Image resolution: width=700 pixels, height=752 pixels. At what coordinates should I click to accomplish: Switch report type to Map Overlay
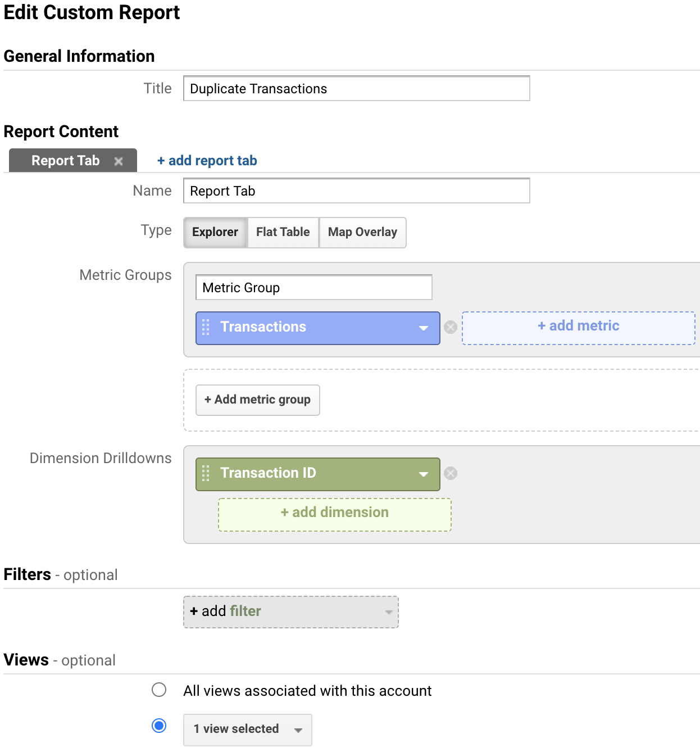[362, 232]
